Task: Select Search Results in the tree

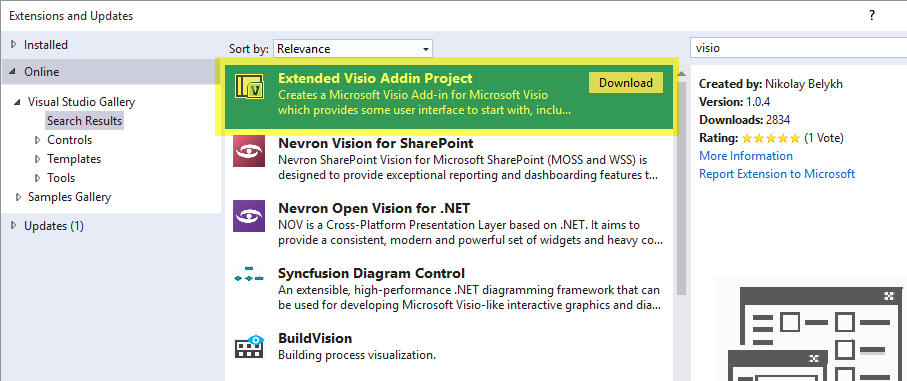Action: [x=84, y=121]
